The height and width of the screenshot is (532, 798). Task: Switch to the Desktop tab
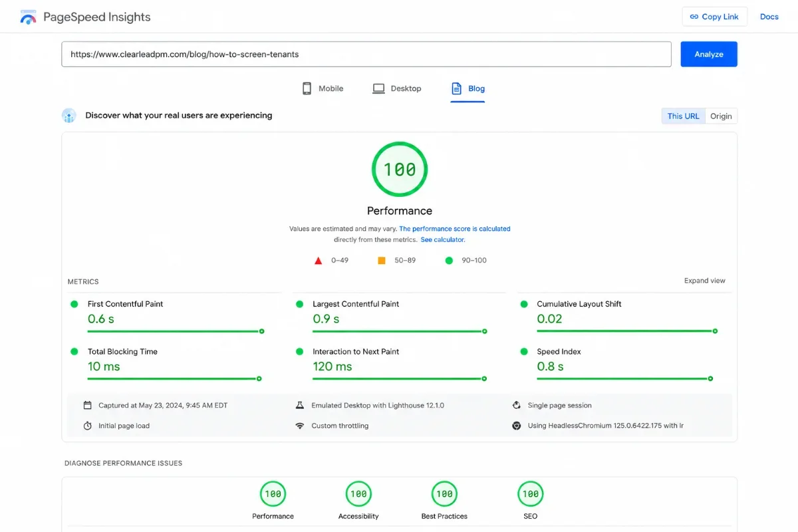click(397, 88)
